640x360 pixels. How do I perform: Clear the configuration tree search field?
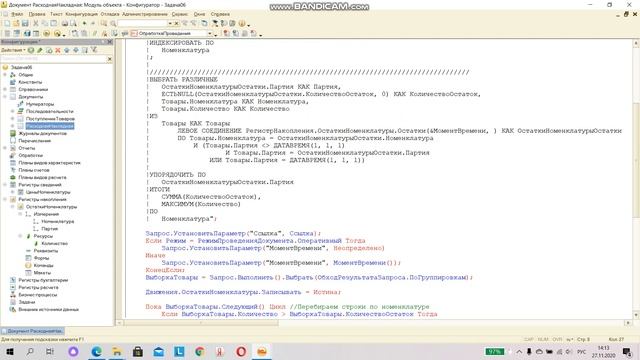click(109, 59)
